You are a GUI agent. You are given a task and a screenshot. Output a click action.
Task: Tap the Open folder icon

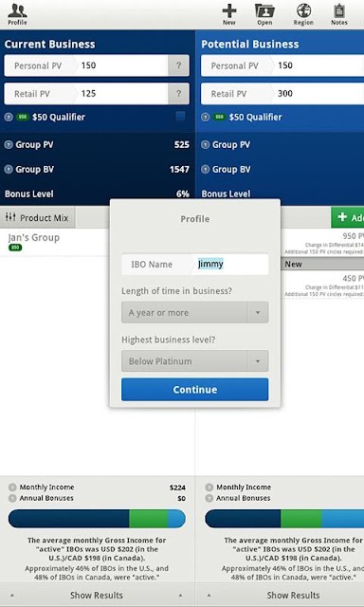pos(264,14)
